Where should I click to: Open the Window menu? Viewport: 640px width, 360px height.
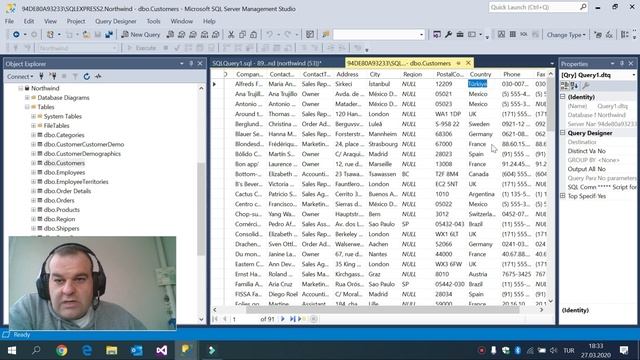(x=182, y=21)
